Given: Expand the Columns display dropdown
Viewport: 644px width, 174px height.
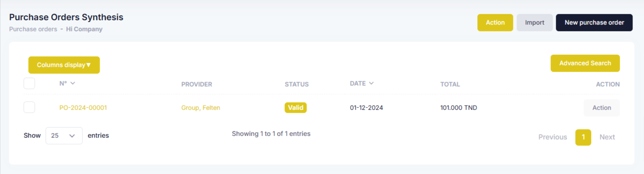Looking at the screenshot, I should pyautogui.click(x=64, y=65).
